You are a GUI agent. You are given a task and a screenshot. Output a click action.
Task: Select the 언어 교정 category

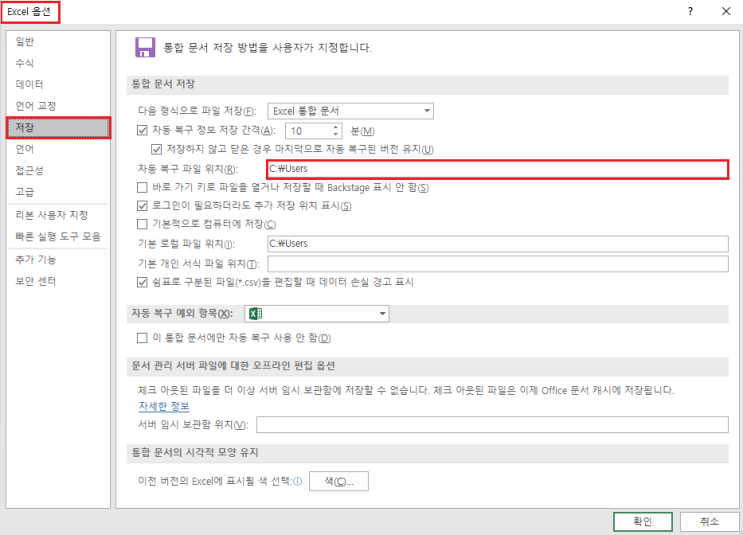click(58, 106)
